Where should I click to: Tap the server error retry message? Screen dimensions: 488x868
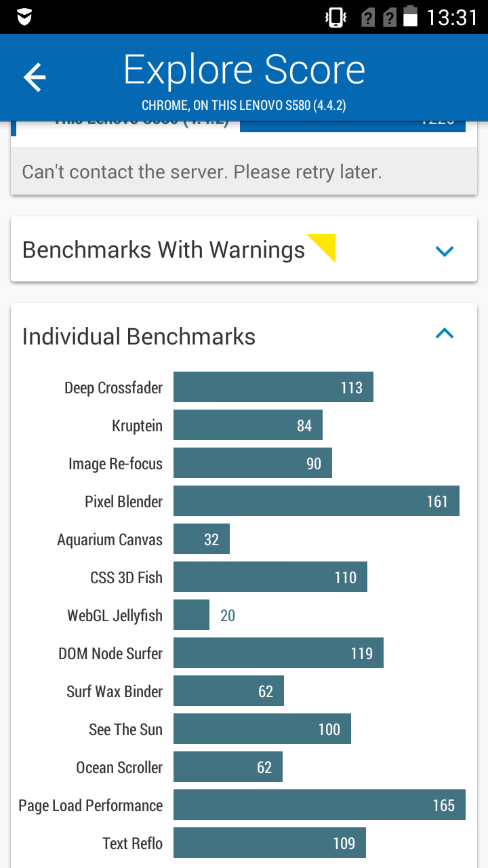(202, 172)
